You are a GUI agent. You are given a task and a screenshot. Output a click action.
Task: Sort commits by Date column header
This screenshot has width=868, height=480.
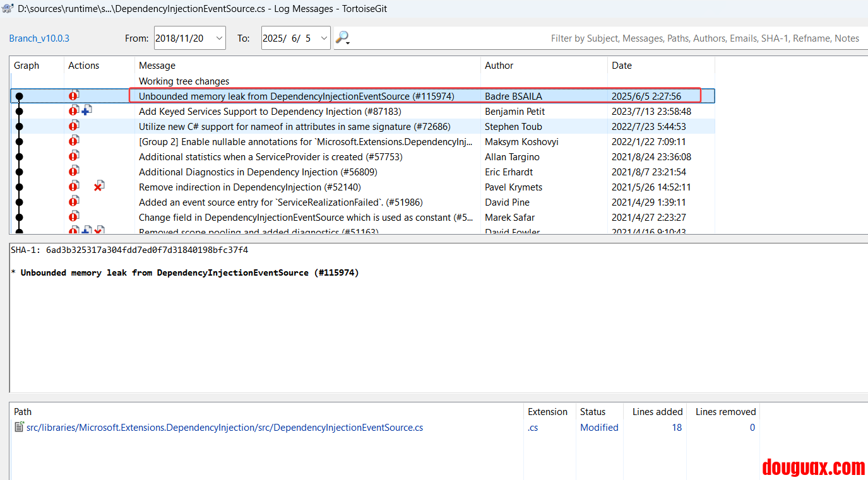coord(621,66)
